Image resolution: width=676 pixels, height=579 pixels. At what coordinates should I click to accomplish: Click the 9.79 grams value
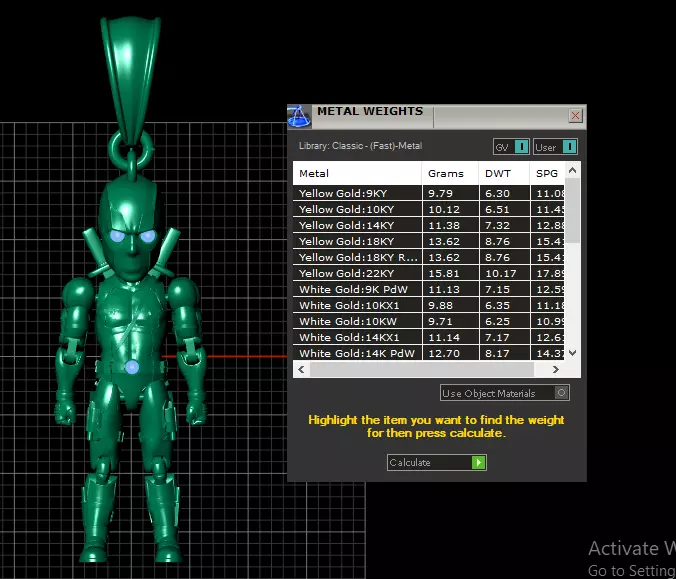(440, 193)
